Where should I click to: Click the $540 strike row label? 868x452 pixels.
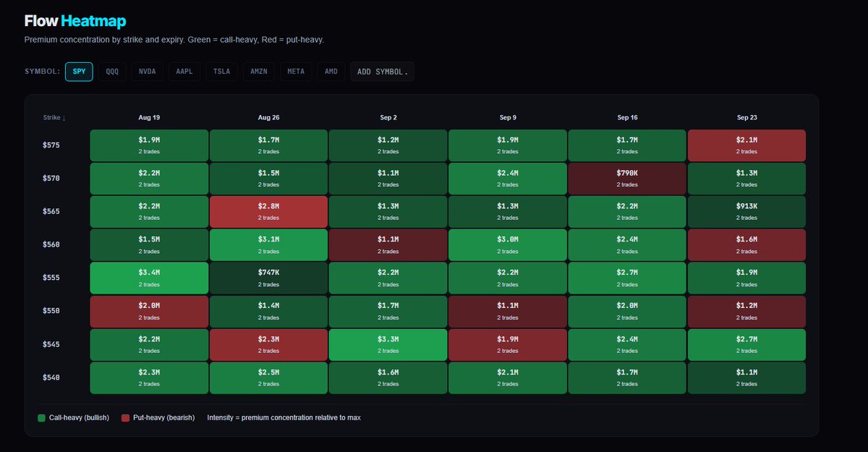[51, 378]
